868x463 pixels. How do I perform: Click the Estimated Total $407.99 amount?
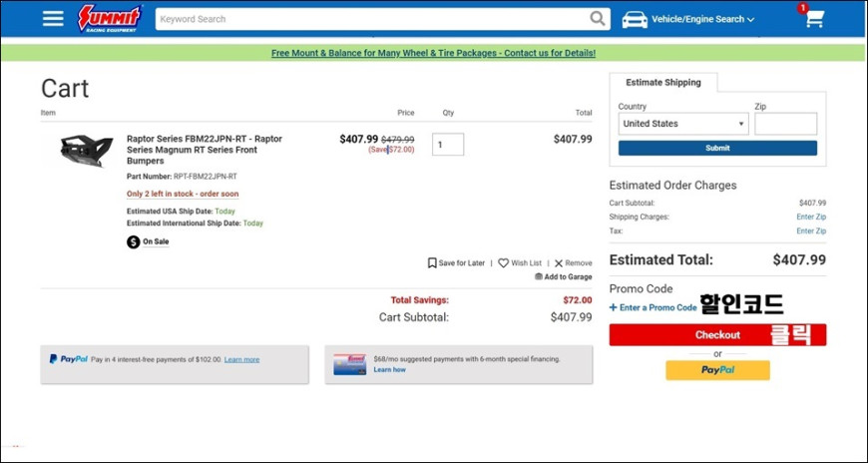point(799,259)
